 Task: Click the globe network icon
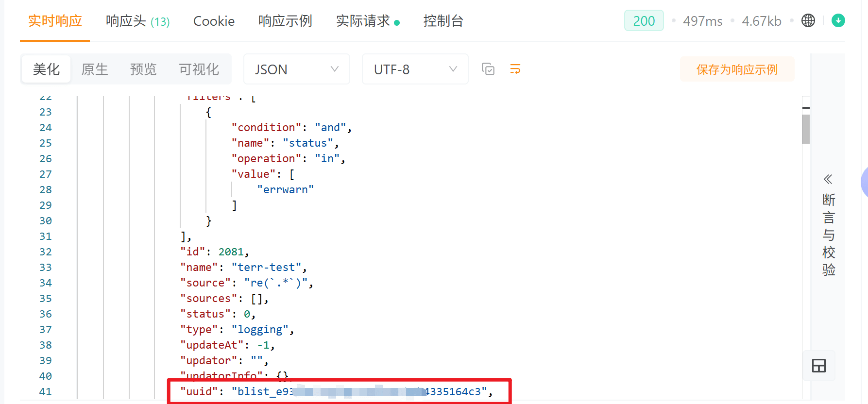coord(808,20)
